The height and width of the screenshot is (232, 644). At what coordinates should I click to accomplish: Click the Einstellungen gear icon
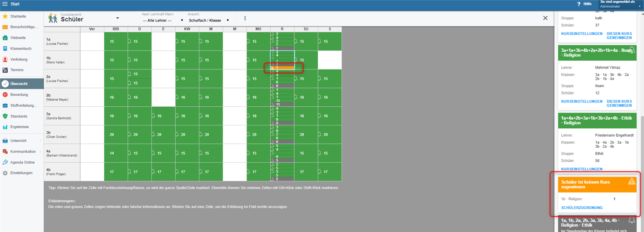(x=5, y=173)
